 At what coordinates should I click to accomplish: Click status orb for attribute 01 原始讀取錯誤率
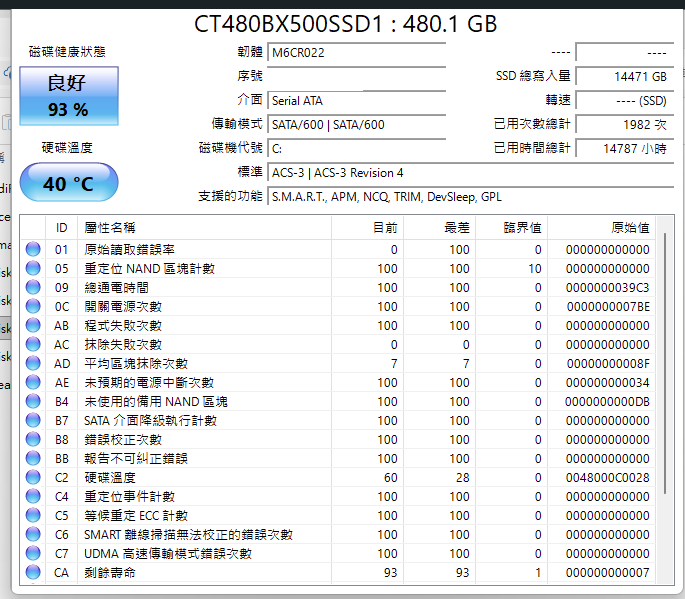[33, 249]
